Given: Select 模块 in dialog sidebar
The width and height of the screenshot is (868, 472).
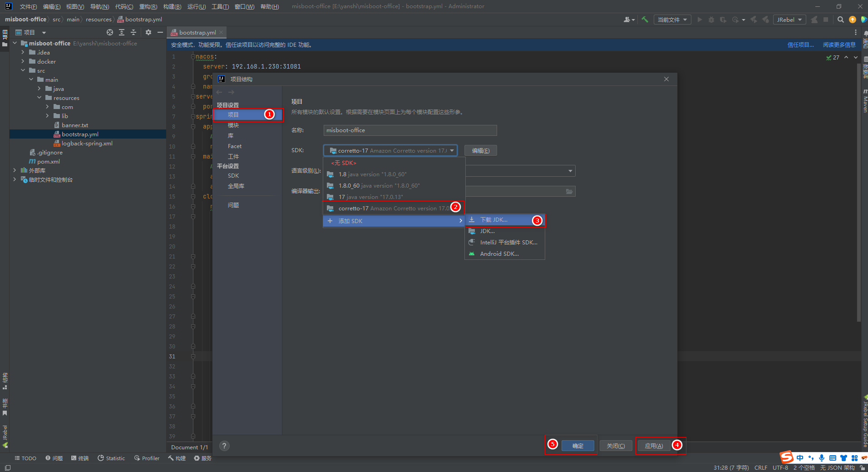Looking at the screenshot, I should tap(233, 125).
